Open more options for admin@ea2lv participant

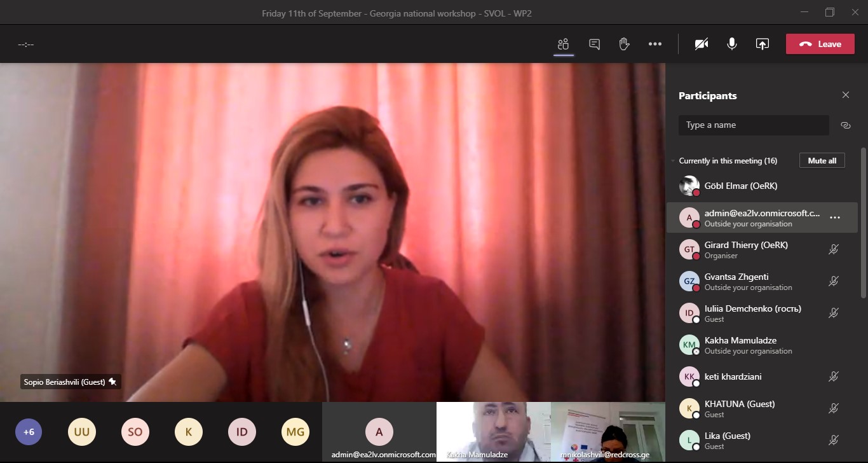tap(835, 218)
